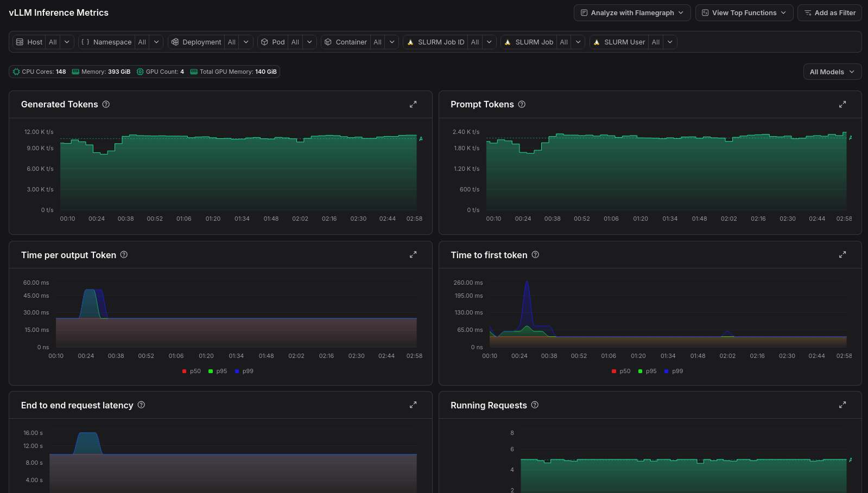Open the SLURM Job filter dropdown
Screen dimensions: 868x493
click(578, 42)
